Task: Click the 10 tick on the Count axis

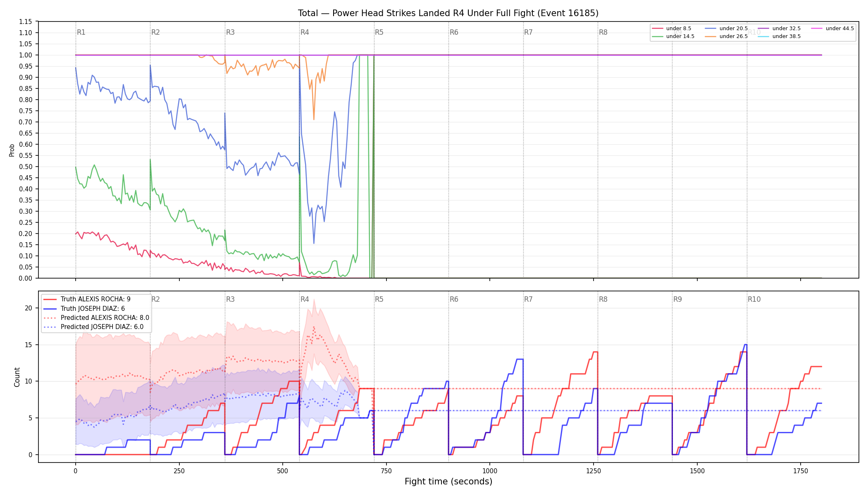Action: coord(29,381)
